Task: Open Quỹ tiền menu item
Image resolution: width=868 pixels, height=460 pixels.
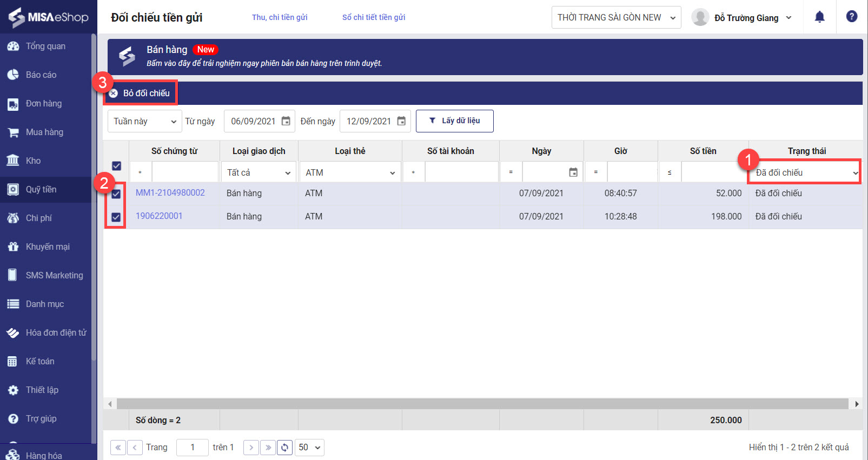Action: pos(46,190)
